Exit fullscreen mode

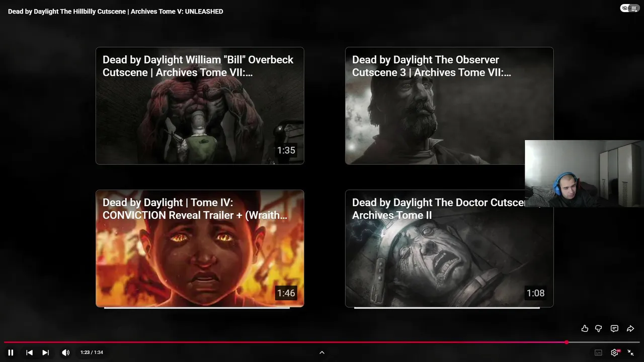(x=630, y=352)
